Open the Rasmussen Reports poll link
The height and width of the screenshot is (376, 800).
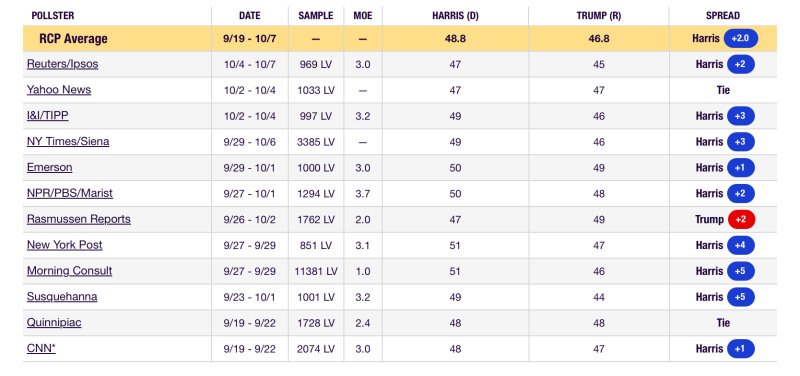(x=79, y=219)
